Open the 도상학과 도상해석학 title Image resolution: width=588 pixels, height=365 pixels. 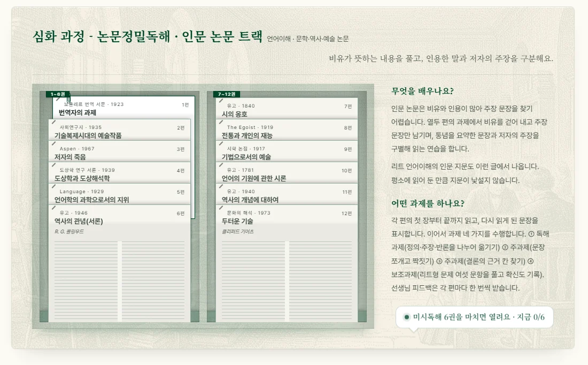[x=82, y=178]
